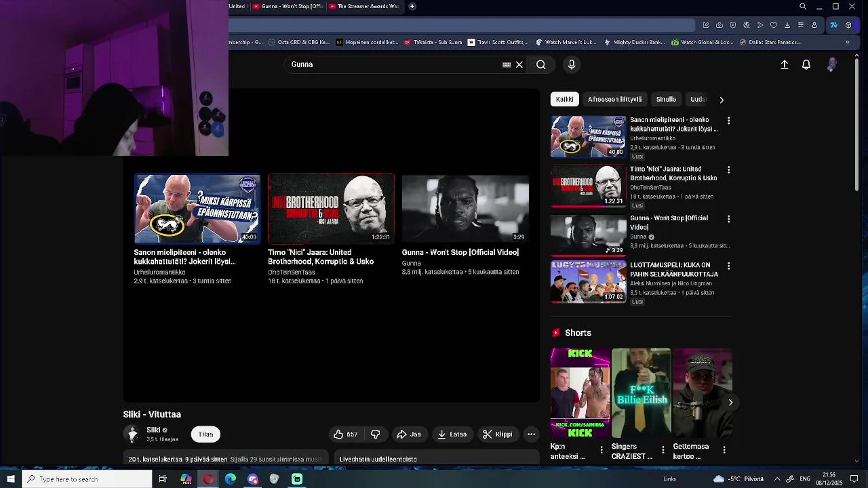Open on-screen keyboard icon in search box
Image resolution: width=868 pixels, height=488 pixels.
[507, 64]
